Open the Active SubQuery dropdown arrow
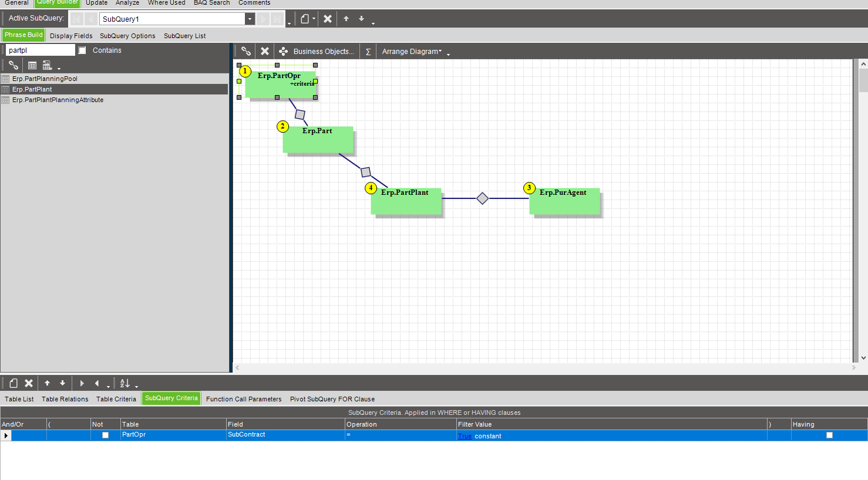 pyautogui.click(x=250, y=19)
